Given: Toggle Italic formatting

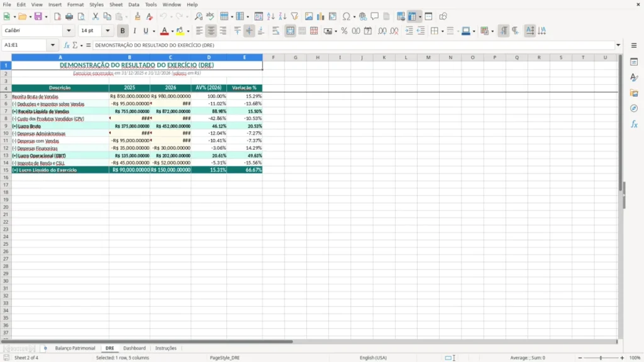Looking at the screenshot, I should click(135, 31).
